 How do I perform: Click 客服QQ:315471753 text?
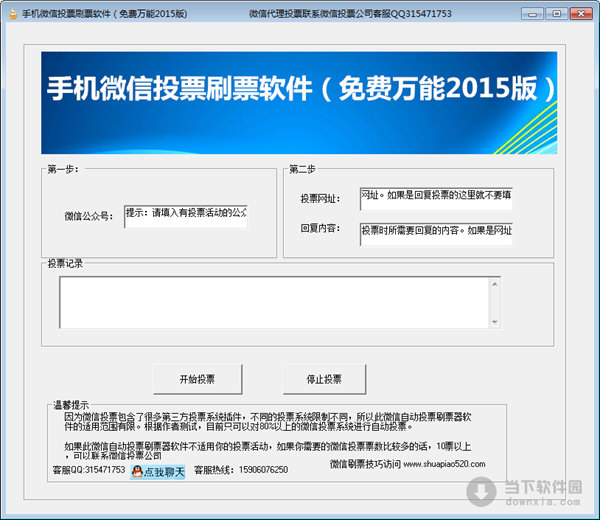click(x=89, y=470)
